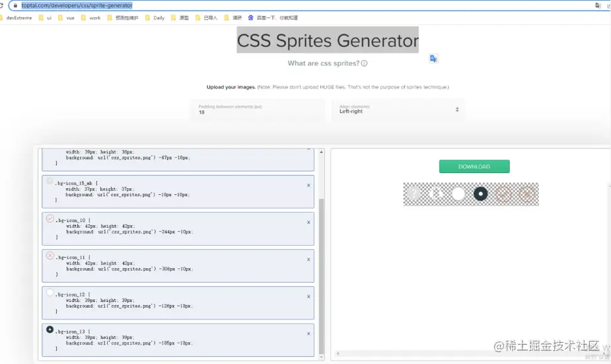Click the scroll-up arrow of CSS list

click(322, 152)
